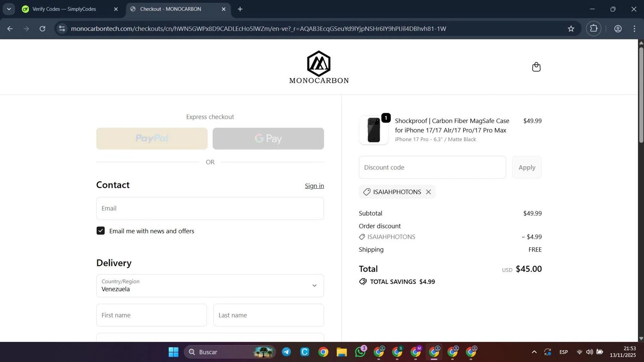Click the iPhone 17 Pro Matte Black variant text
This screenshot has width=644, height=362.
[435, 139]
